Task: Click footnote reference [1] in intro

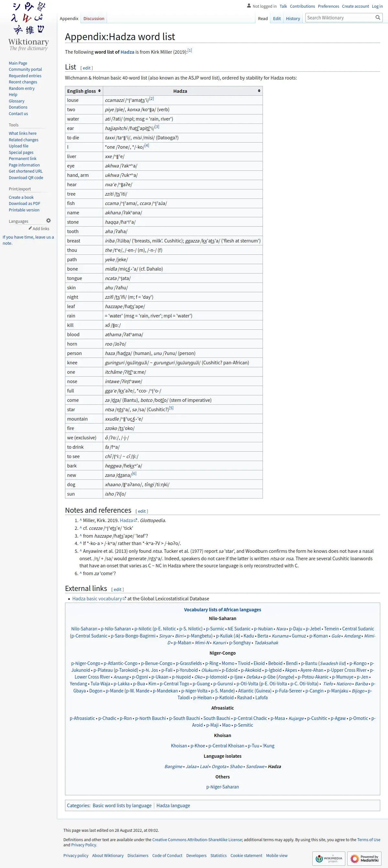Action: [190, 50]
